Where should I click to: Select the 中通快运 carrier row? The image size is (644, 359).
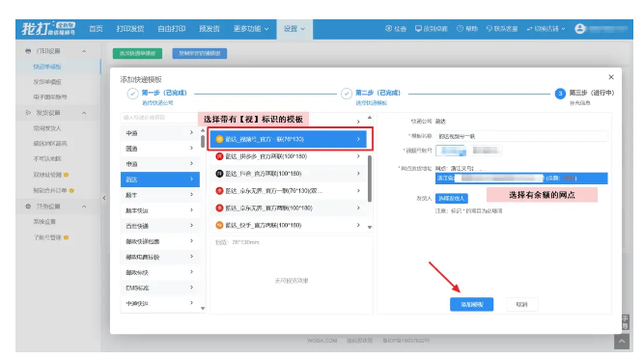click(160, 303)
